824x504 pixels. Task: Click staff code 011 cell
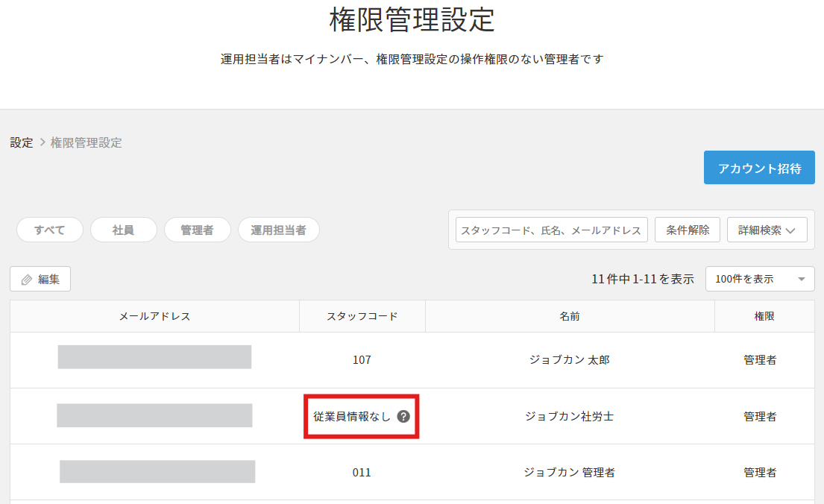[362, 473]
